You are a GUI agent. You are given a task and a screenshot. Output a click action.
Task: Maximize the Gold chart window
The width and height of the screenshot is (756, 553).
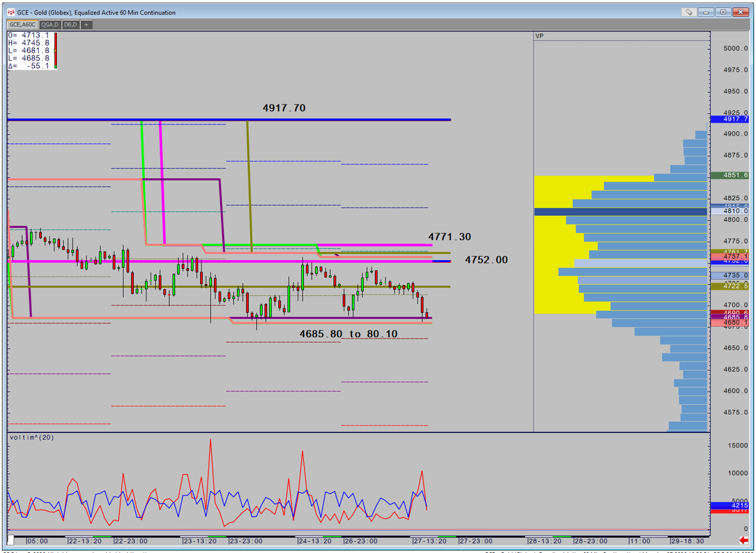click(723, 12)
